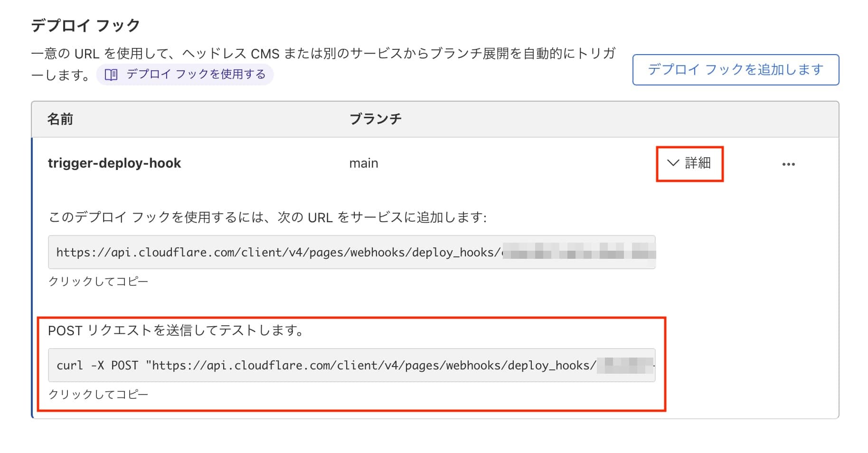Collapse the 詳細 section of trigger-deploy-hook
The width and height of the screenshot is (868, 453).
pos(689,163)
